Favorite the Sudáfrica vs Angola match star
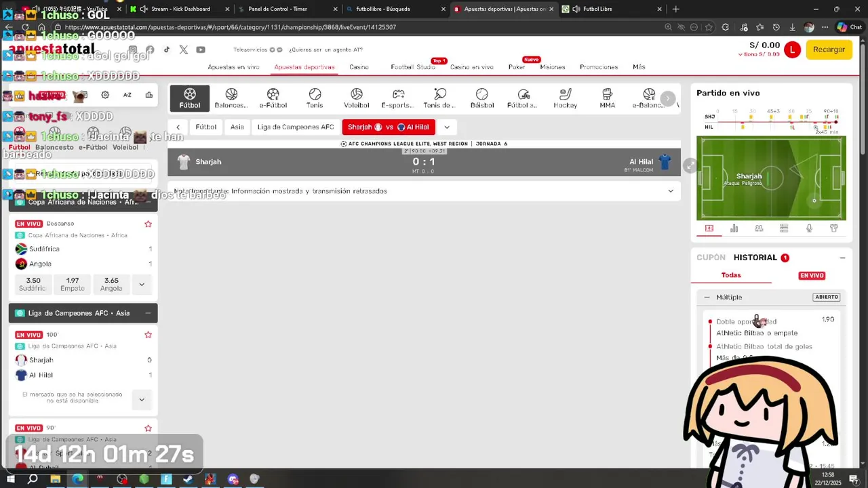The height and width of the screenshot is (488, 868). (148, 224)
